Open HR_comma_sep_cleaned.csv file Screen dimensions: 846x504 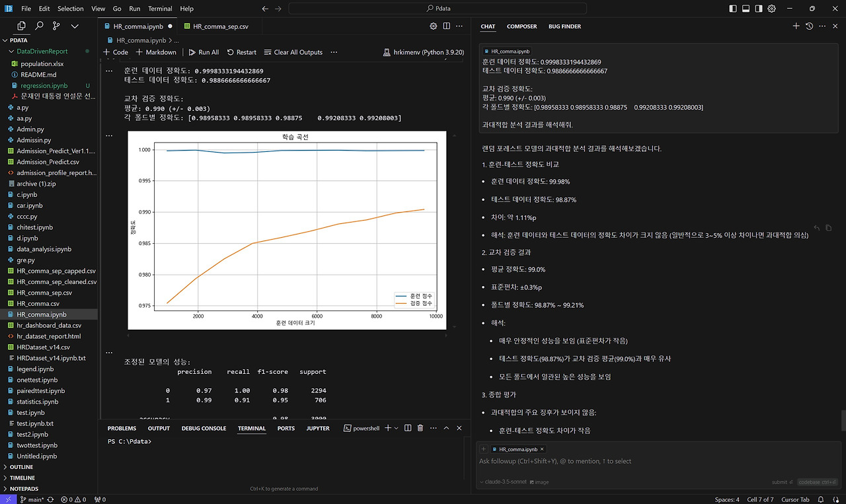pyautogui.click(x=56, y=281)
